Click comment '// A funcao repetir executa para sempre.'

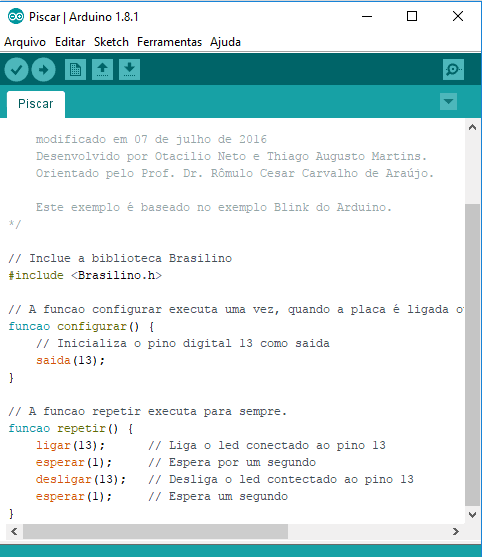coord(148,412)
